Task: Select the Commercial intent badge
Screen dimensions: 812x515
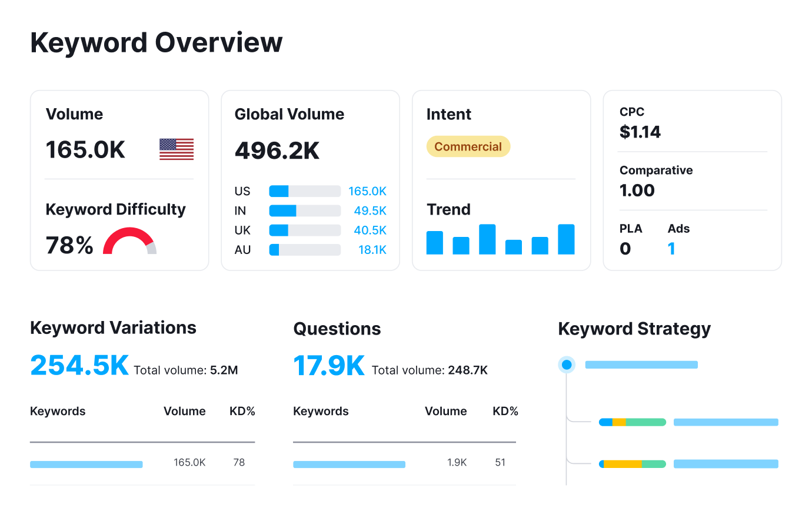Action: (x=468, y=146)
